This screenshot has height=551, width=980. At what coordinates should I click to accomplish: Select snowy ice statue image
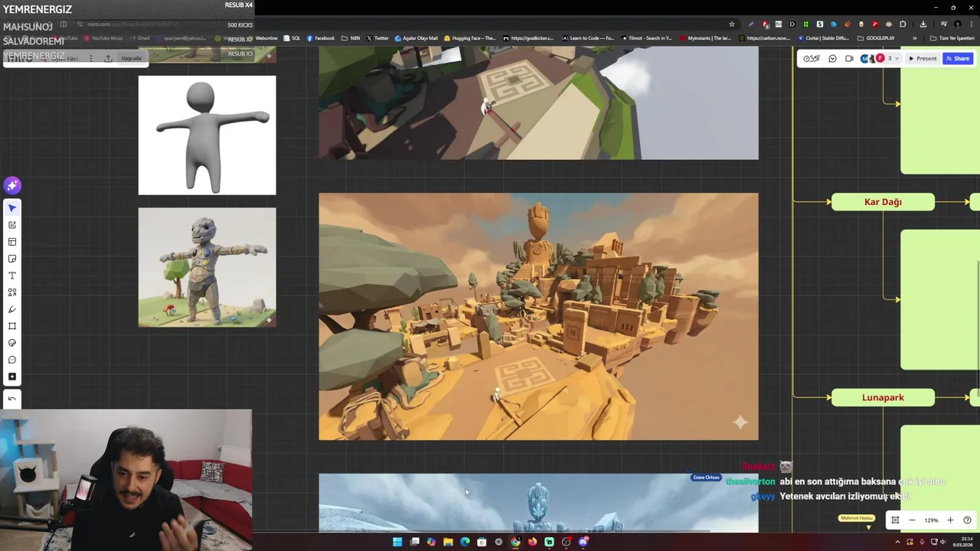[x=538, y=503]
